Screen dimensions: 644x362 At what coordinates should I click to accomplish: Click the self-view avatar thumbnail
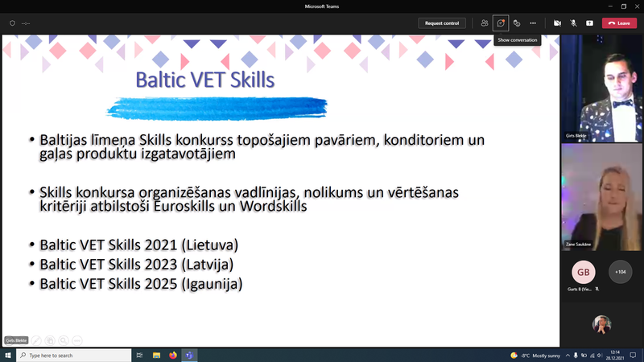(x=601, y=324)
